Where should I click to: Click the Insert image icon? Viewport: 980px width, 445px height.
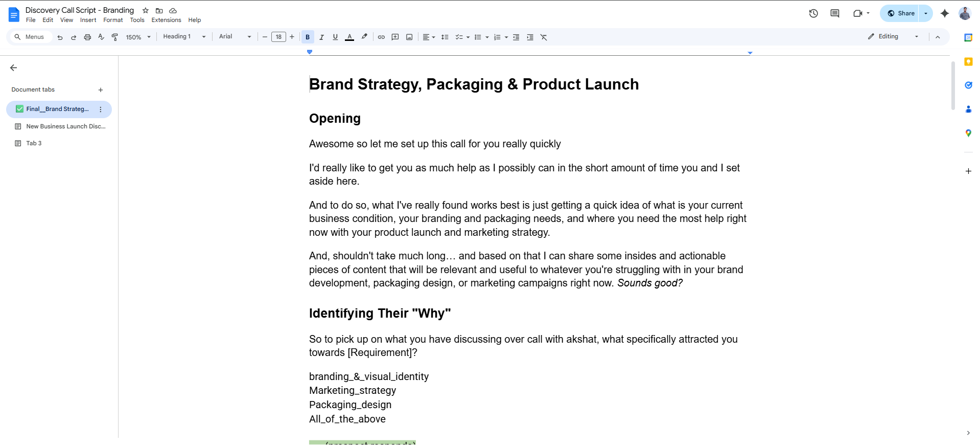pos(409,37)
